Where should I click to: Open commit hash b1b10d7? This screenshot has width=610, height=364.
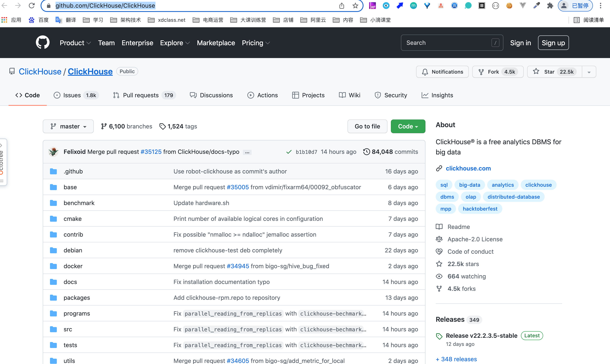306,152
